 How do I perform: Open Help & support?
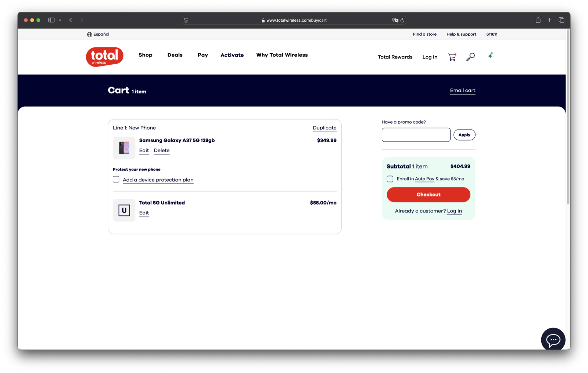coord(461,34)
